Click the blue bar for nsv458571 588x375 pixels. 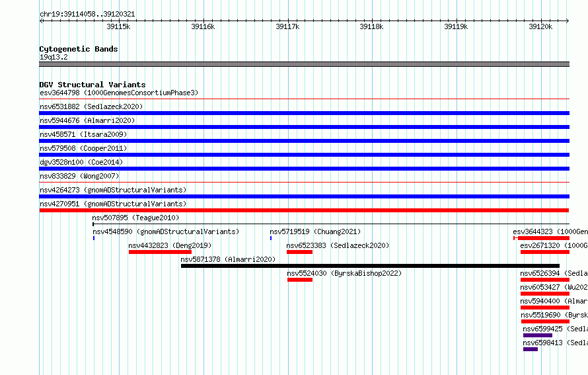point(304,141)
